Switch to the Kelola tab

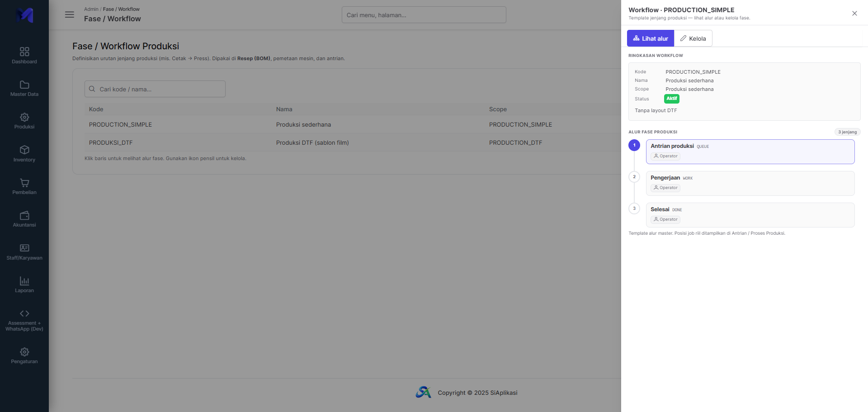[693, 38]
